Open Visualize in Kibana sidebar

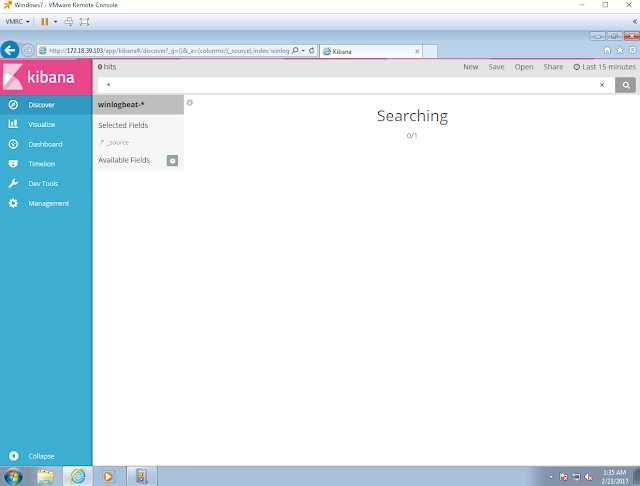point(46,124)
